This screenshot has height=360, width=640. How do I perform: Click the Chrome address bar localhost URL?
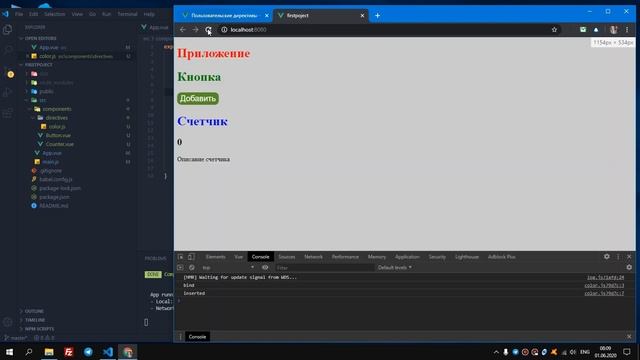(x=248, y=30)
